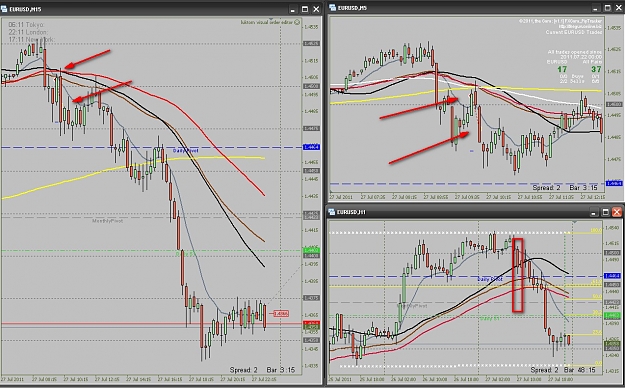This screenshot has width=625, height=388.
Task: Click the MonthlyPivot label in M15 chart
Action: coord(108,221)
